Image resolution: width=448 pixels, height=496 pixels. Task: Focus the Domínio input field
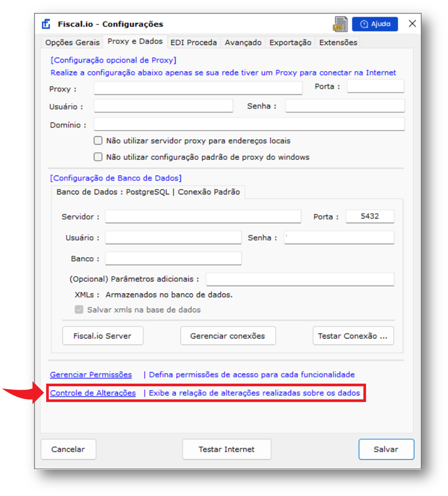[249, 124]
